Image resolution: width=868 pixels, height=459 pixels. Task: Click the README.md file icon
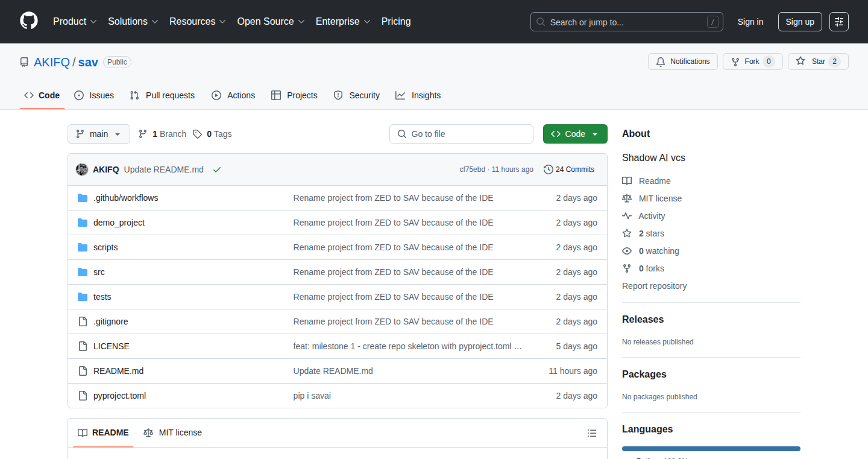coord(83,371)
